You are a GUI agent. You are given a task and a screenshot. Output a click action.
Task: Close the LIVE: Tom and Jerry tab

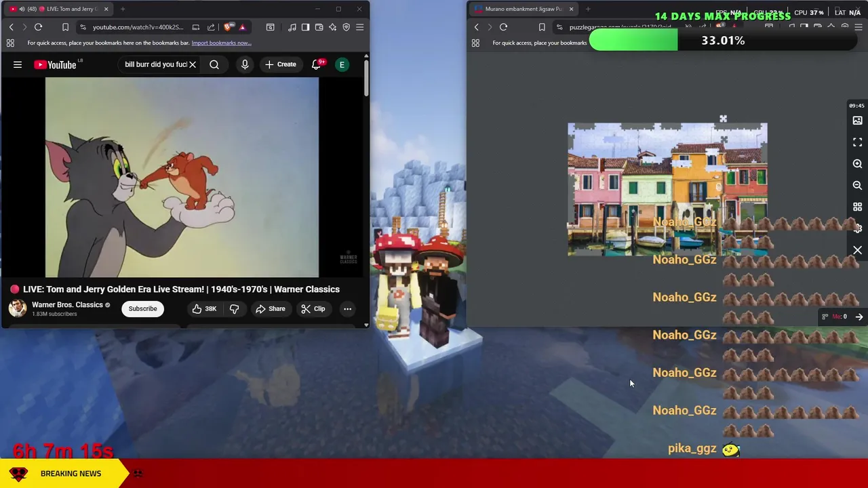pos(106,9)
